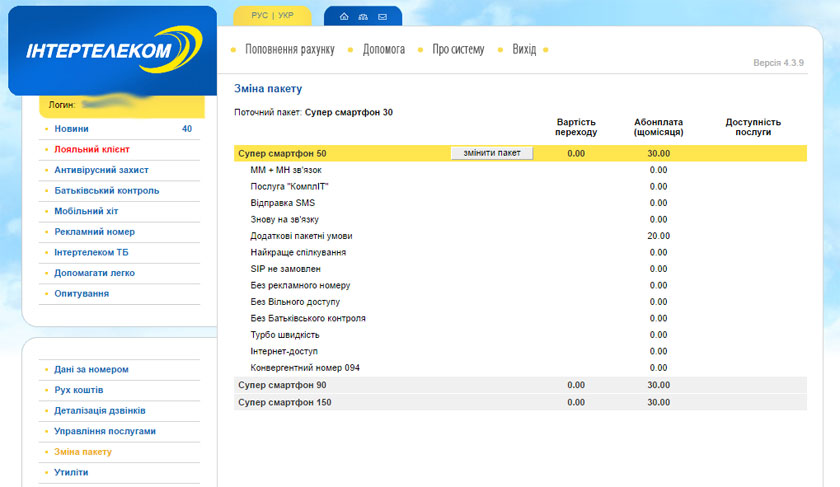Click the ММ + МН зв'язок row

pyautogui.click(x=520, y=170)
